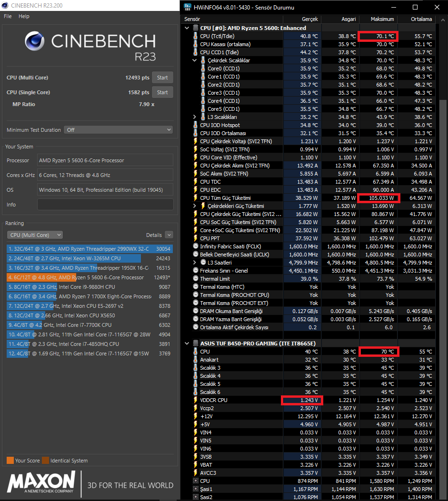This screenshot has width=448, height=501.
Task: Select ranking entry Intel Core i7-4850HQ
Action: 90,344
